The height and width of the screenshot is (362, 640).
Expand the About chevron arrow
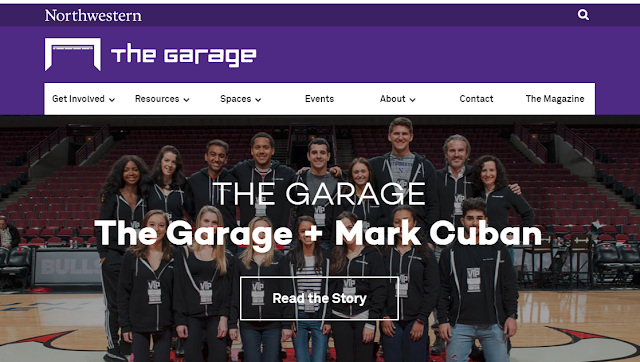(x=412, y=100)
